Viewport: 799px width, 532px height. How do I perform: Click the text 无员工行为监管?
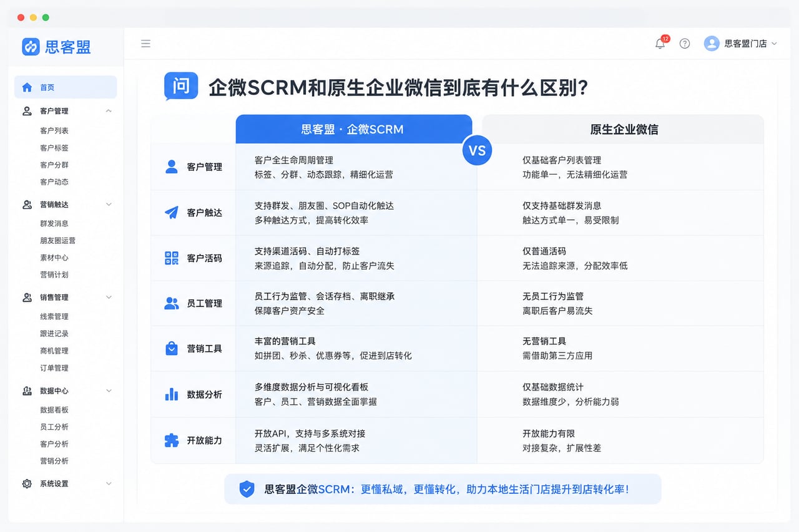pos(553,296)
